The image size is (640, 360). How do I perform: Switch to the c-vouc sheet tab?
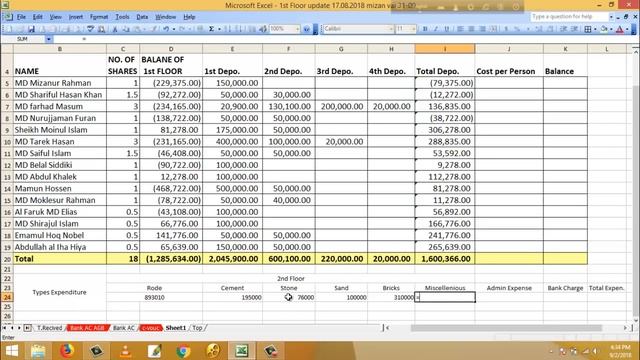[x=151, y=328]
